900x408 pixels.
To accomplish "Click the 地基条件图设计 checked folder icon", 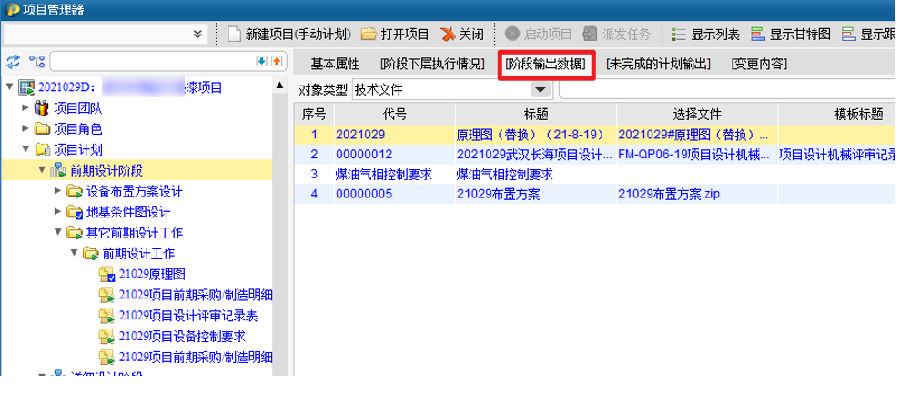I will click(x=74, y=212).
